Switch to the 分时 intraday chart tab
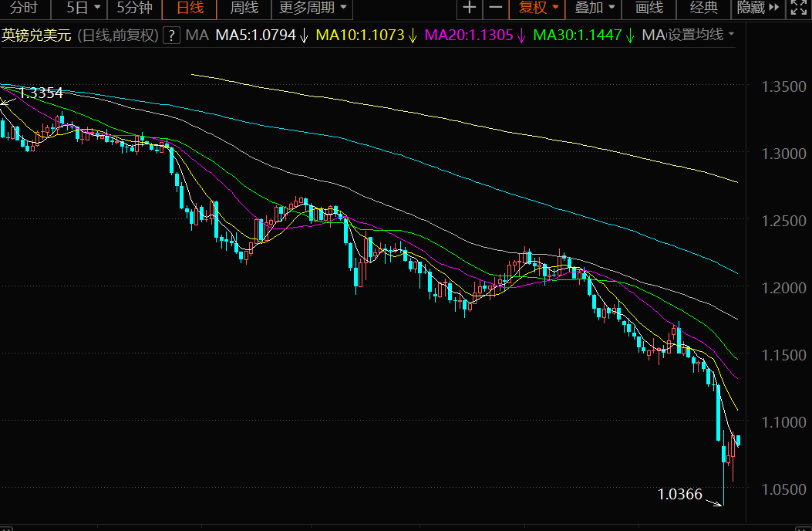Viewport: 812px width, 531px height. [24, 8]
